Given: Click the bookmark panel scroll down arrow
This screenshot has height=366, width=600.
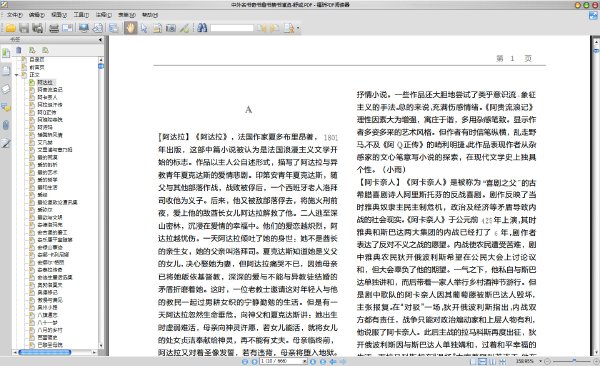Looking at the screenshot, I should [101, 346].
